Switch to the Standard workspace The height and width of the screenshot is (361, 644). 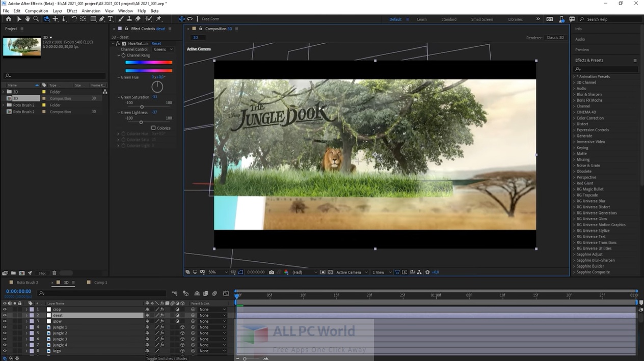coord(449,19)
